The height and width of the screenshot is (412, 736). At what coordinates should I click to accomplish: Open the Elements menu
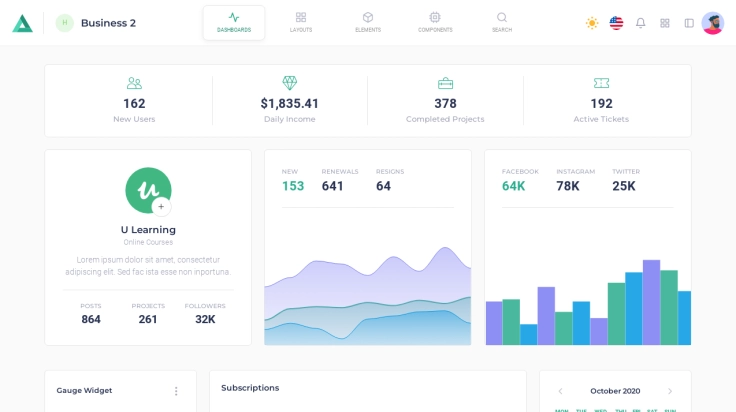(368, 22)
